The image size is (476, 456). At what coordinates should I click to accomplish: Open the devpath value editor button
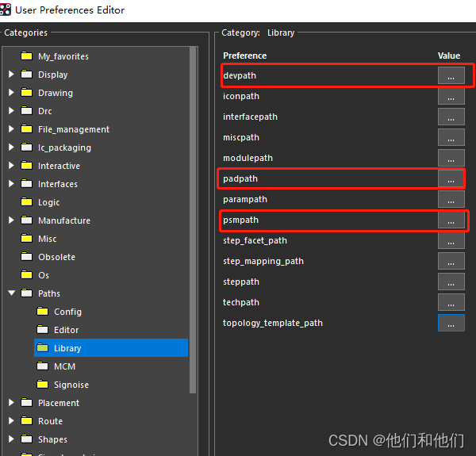pos(451,76)
